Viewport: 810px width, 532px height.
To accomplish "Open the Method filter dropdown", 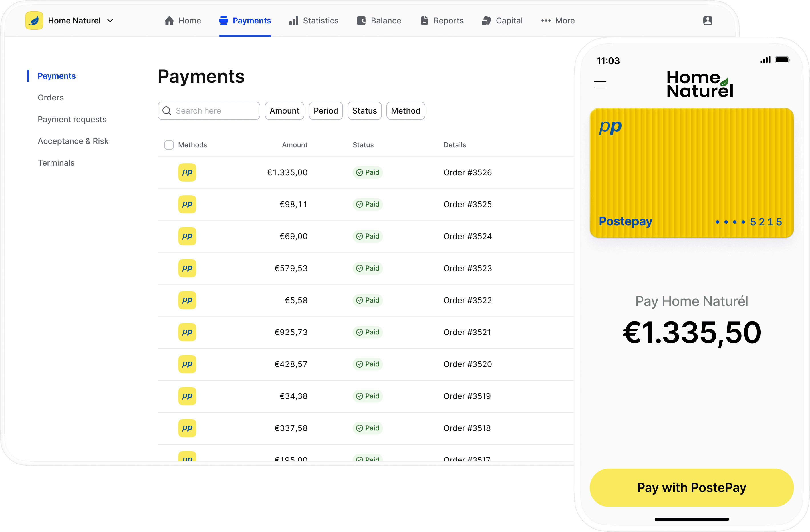I will [405, 111].
